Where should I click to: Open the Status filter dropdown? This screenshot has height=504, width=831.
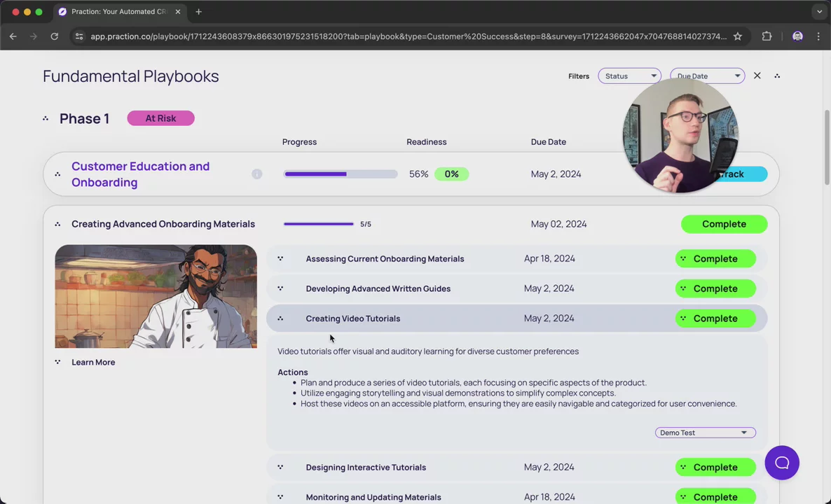(x=629, y=76)
